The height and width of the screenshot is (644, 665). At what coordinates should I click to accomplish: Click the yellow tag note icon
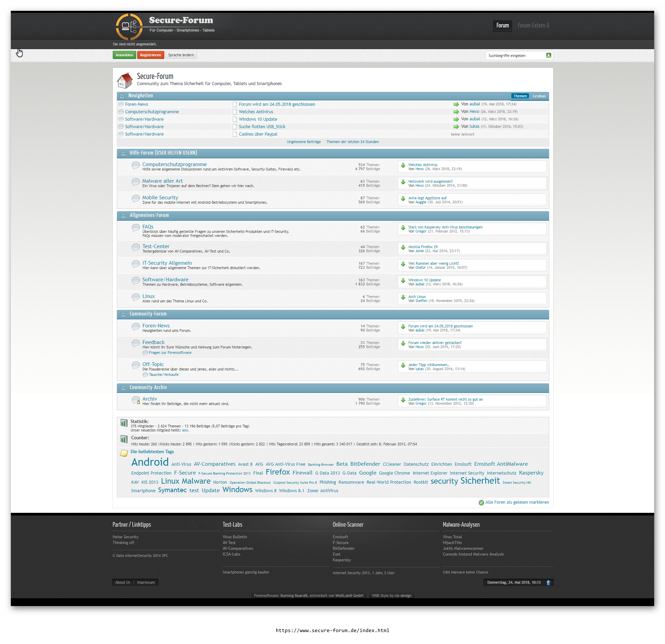click(x=124, y=453)
